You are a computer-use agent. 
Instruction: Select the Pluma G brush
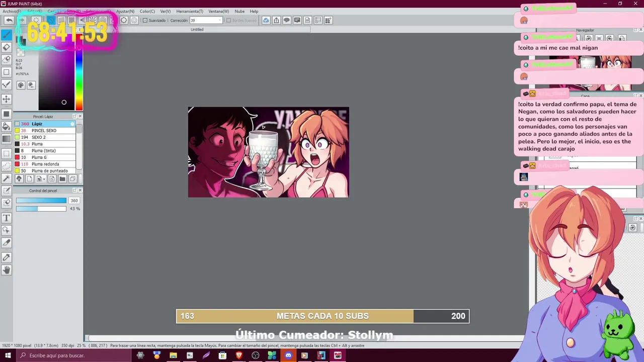tap(45, 157)
